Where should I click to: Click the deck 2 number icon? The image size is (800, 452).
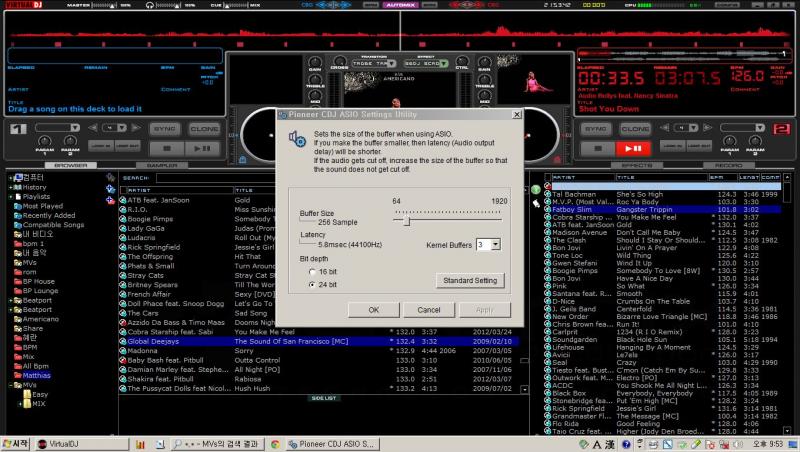coord(782,129)
